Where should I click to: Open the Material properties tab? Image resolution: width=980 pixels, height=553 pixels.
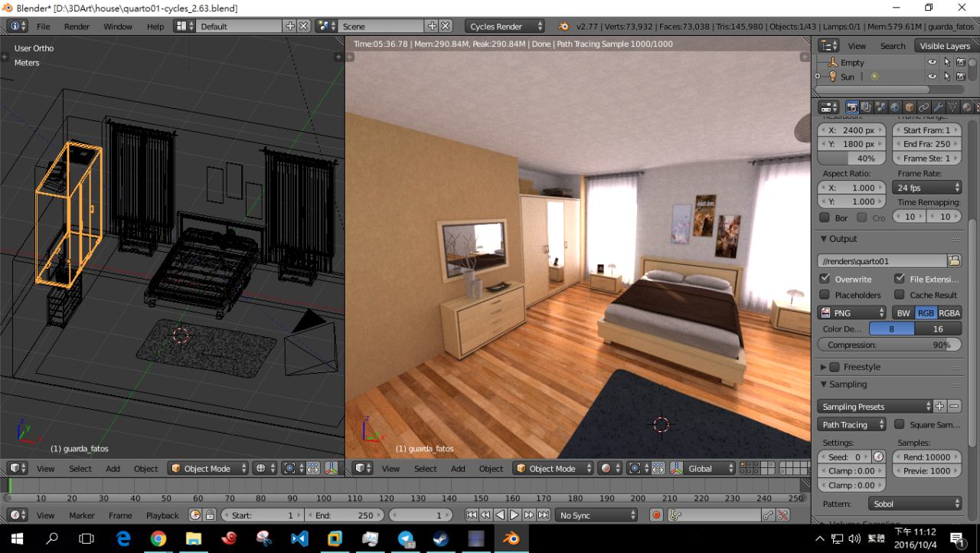[967, 107]
